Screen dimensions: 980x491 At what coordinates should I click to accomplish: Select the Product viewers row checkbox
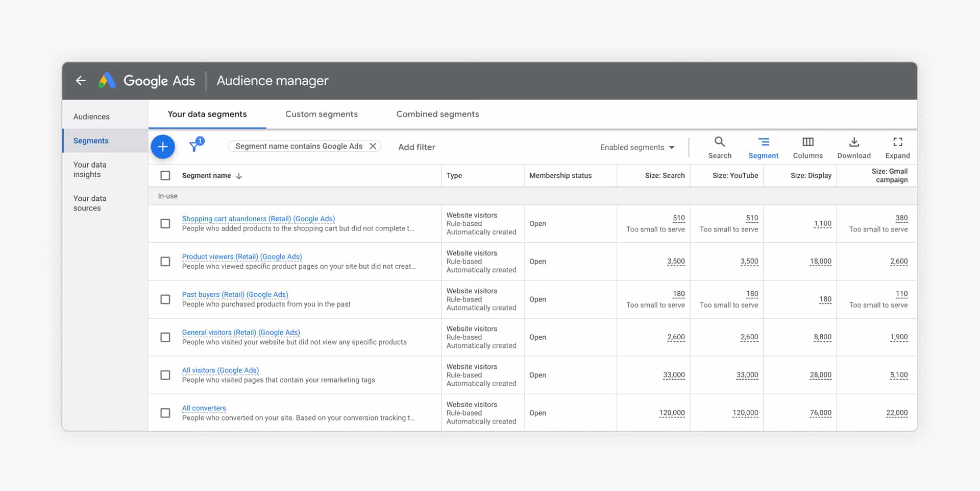click(165, 262)
